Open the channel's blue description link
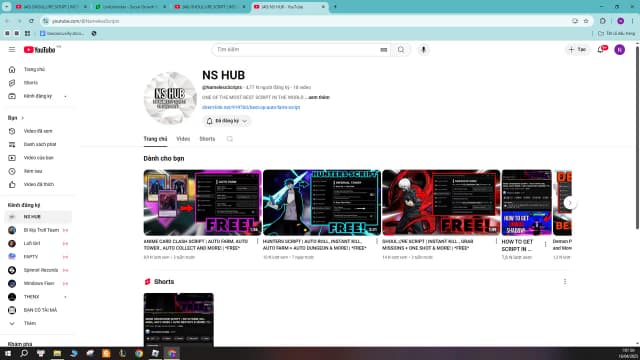This screenshot has height=360, width=640. [251, 107]
